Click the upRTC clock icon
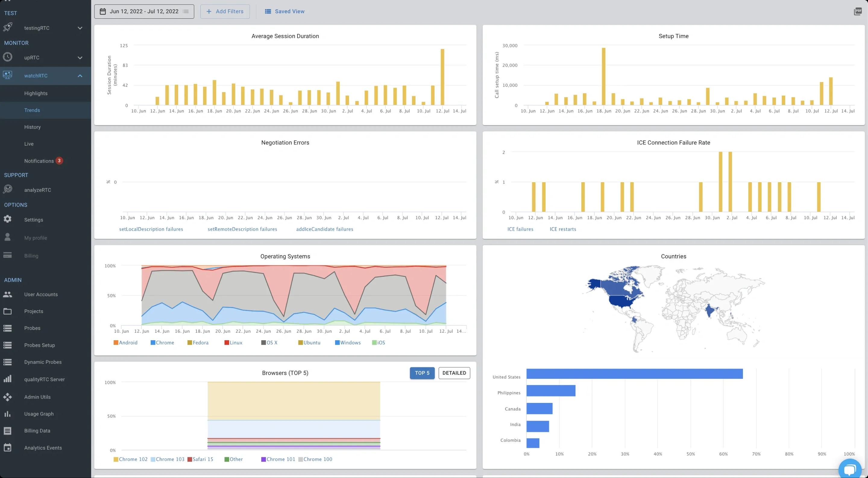 pyautogui.click(x=8, y=57)
